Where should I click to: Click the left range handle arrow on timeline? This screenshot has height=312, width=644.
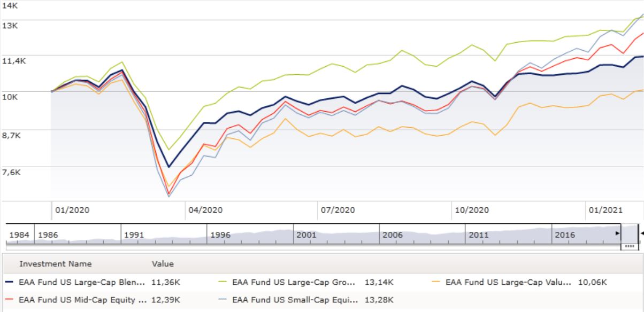pyautogui.click(x=617, y=233)
